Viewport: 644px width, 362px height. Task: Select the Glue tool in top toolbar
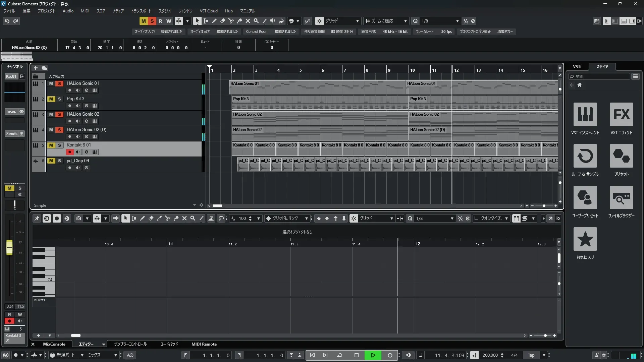(x=239, y=21)
